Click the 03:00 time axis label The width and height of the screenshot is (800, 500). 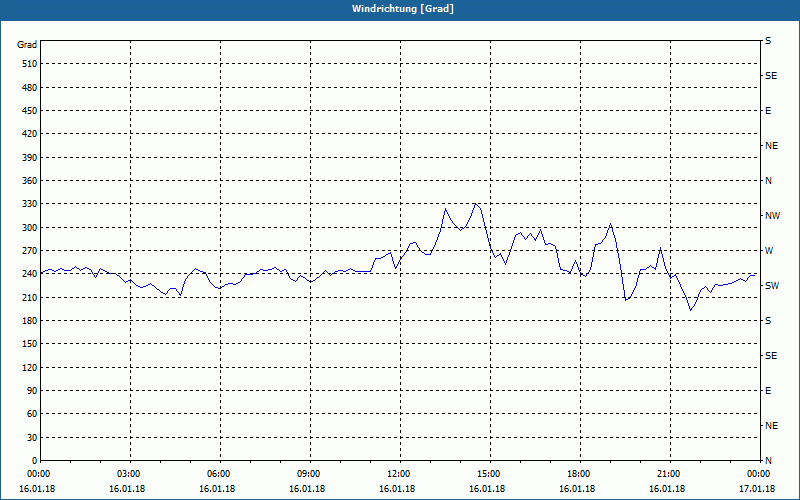[131, 474]
